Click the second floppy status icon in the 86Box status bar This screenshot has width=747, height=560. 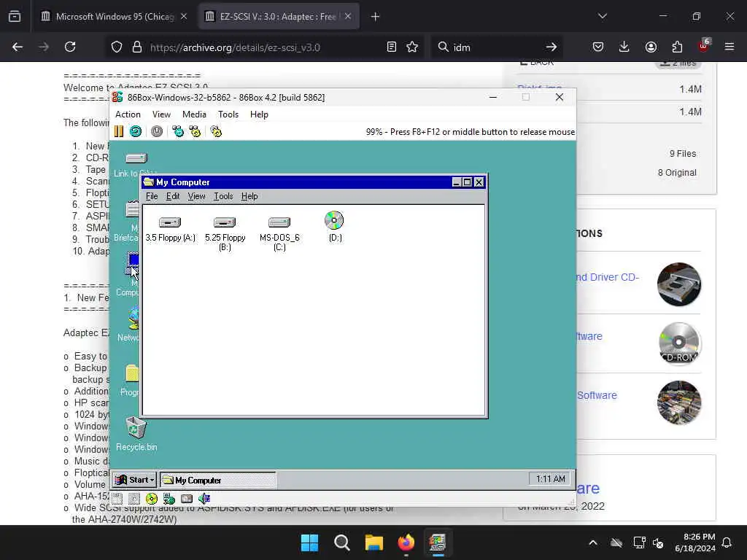tap(134, 499)
